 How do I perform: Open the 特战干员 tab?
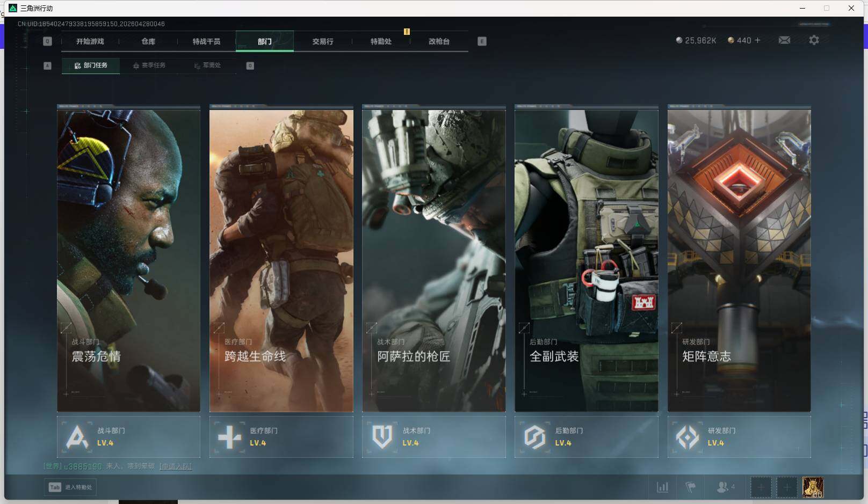tap(206, 41)
